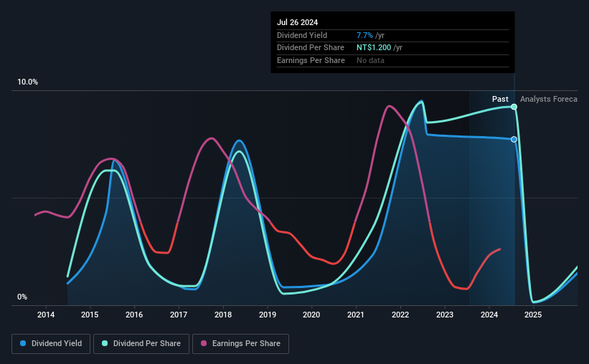The image size is (589, 364).
Task: Click the 2020 x-axis label
Action: pos(311,315)
